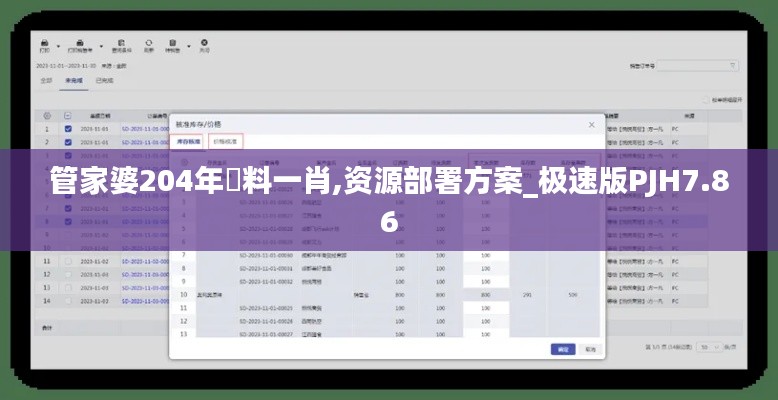Click the 打印 print icon in toolbar
778x400 pixels.
tap(45, 44)
